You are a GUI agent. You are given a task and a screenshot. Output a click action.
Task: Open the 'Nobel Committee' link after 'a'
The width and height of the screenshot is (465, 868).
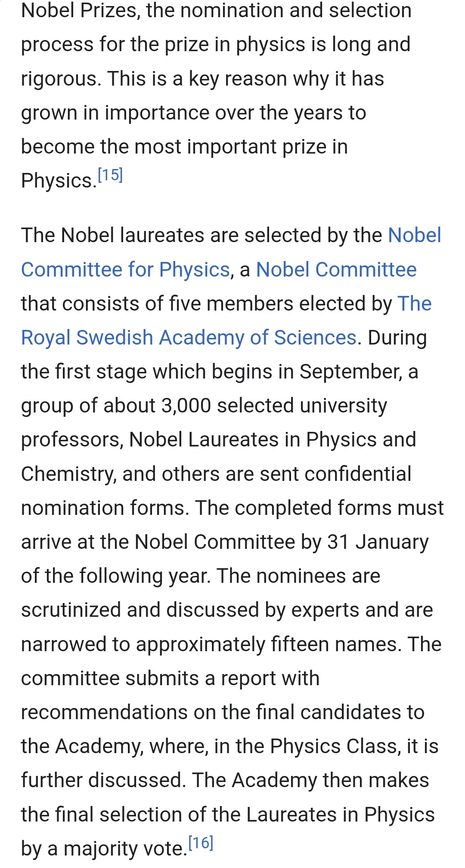(336, 270)
